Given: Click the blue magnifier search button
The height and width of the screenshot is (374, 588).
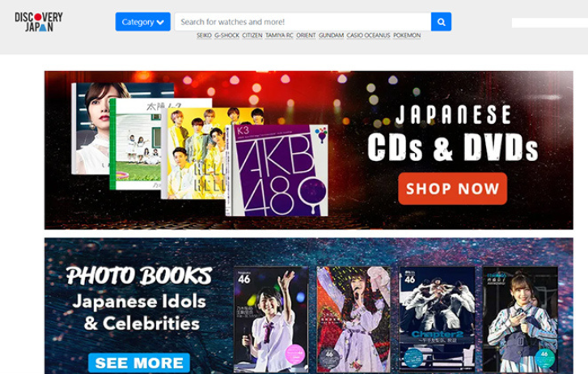Looking at the screenshot, I should click(x=441, y=22).
